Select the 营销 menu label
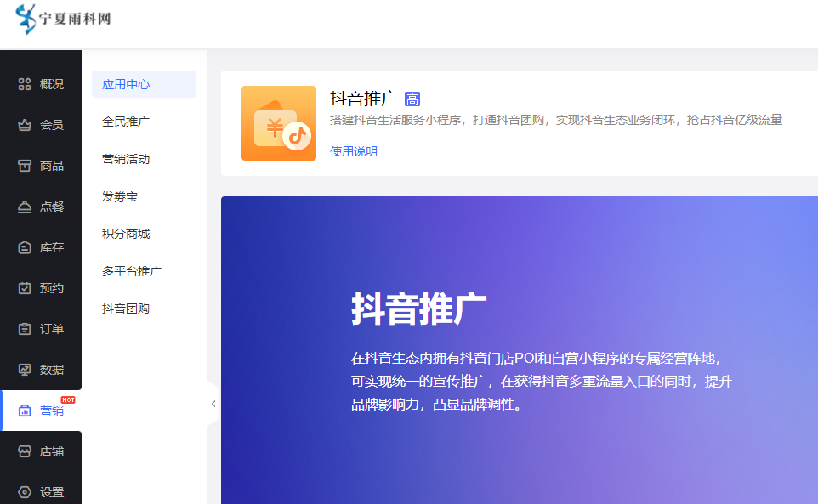 [x=52, y=411]
